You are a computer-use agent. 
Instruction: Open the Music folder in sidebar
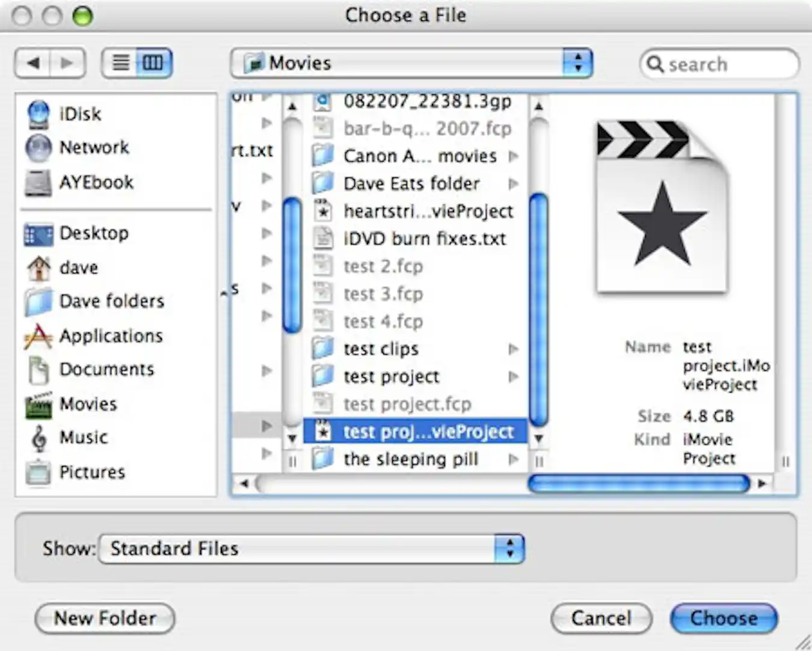tap(83, 437)
